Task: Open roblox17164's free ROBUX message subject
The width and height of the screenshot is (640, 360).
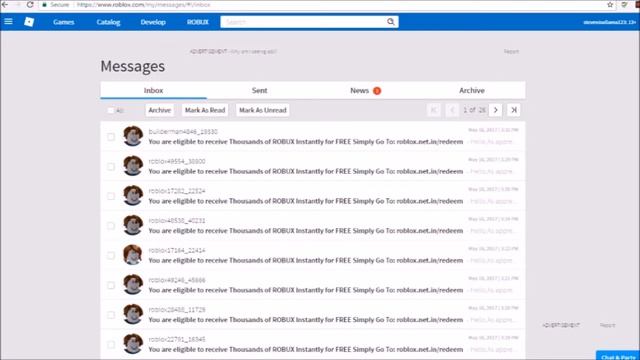Action: 306,260
